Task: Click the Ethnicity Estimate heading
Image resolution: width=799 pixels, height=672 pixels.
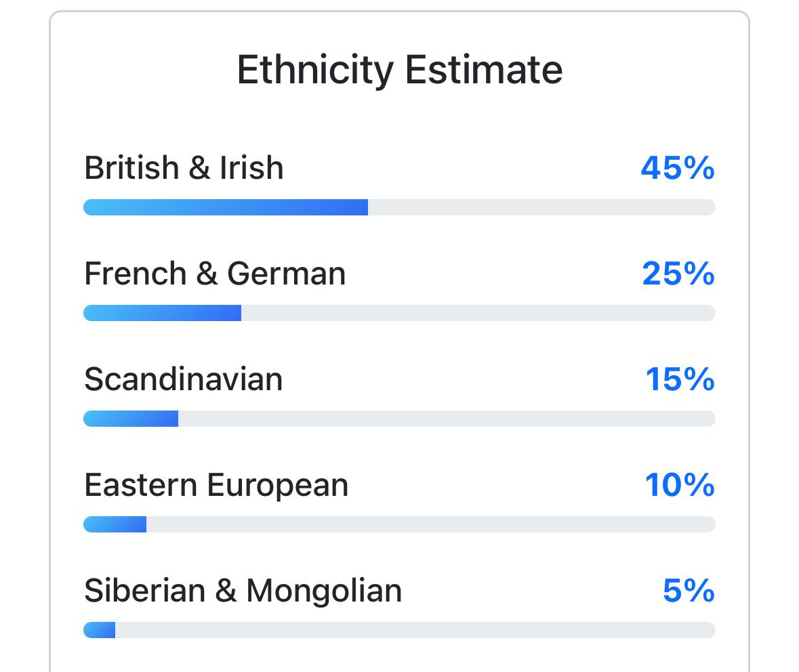Action: click(x=399, y=70)
